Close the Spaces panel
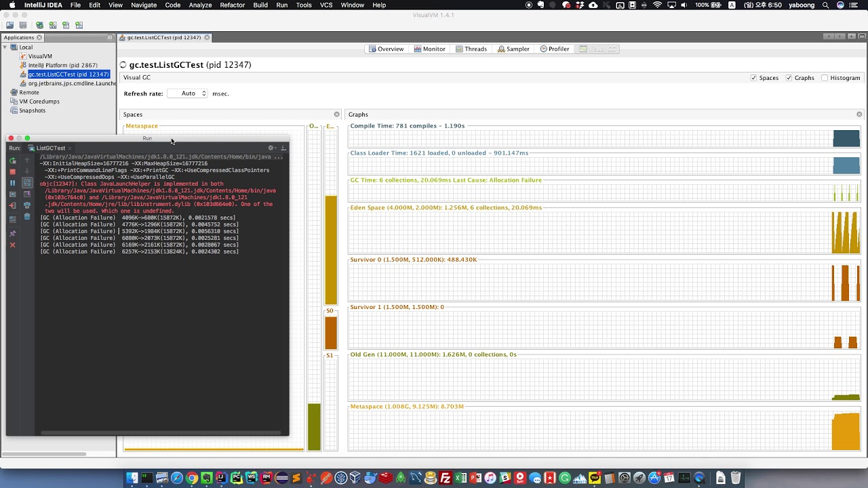Viewport: 868px width, 488px height. (336, 115)
